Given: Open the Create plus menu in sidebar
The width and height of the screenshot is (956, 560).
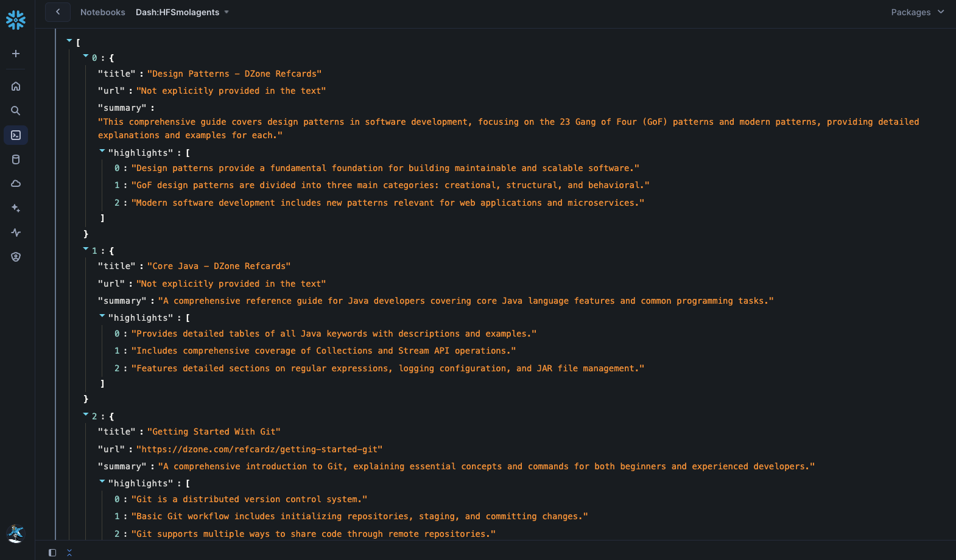Looking at the screenshot, I should pyautogui.click(x=16, y=54).
